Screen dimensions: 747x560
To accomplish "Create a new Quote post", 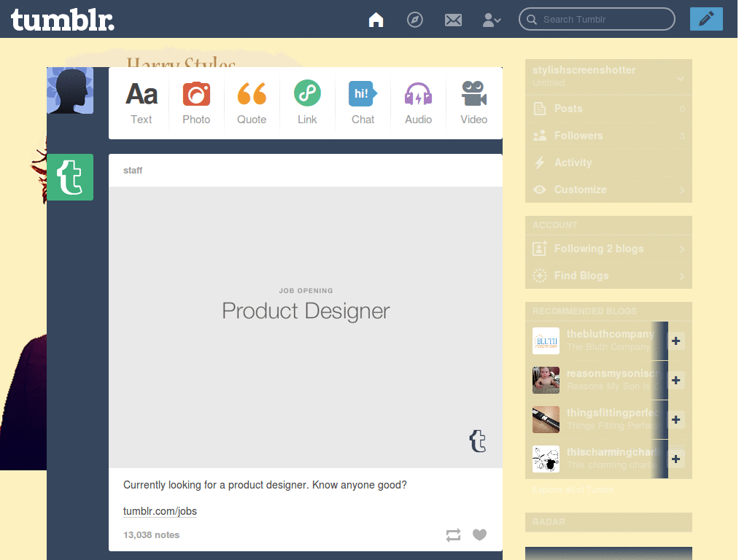I will click(x=252, y=104).
